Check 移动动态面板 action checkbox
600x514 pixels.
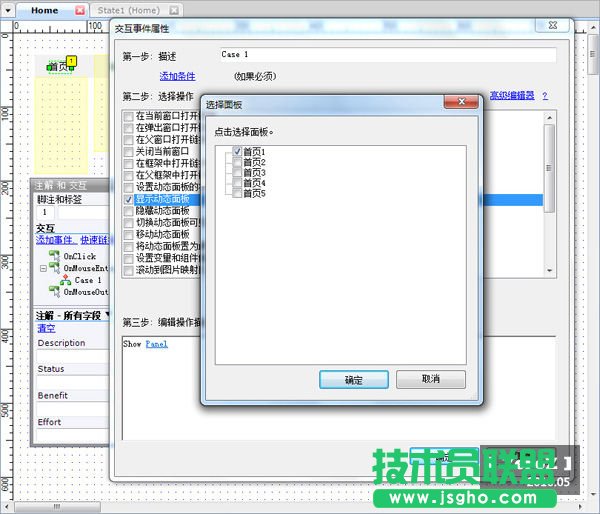[x=129, y=235]
